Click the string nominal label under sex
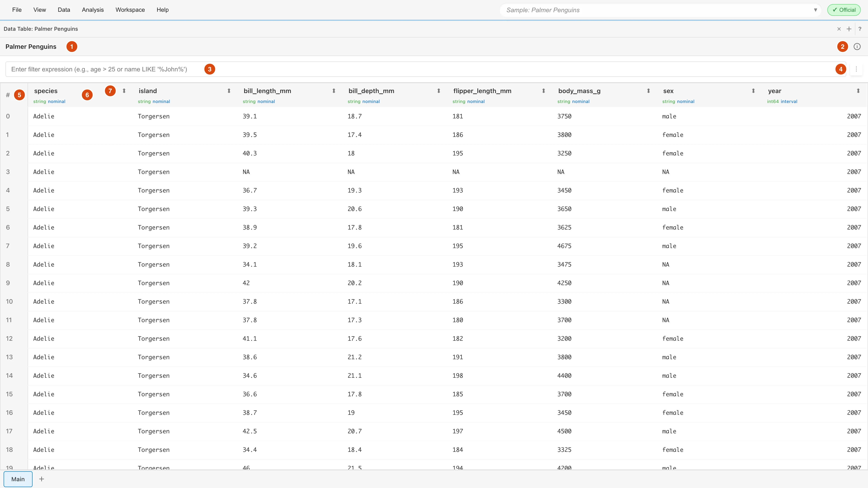Screen dimensions: 868x488 pyautogui.click(x=678, y=101)
